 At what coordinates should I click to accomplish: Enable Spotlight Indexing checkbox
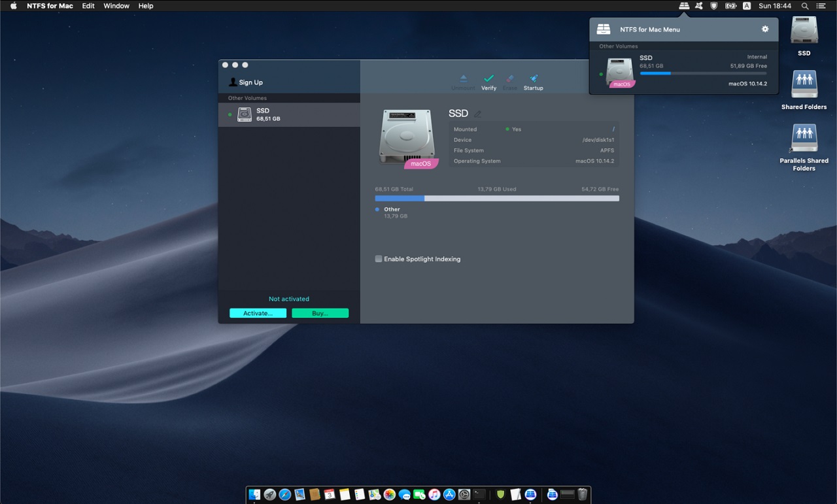point(379,259)
